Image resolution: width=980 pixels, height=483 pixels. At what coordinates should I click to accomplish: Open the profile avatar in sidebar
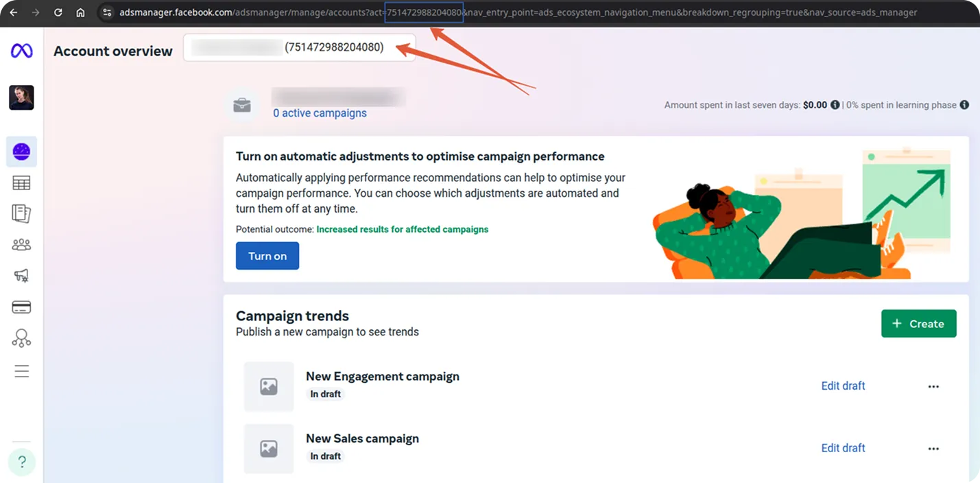tap(21, 98)
